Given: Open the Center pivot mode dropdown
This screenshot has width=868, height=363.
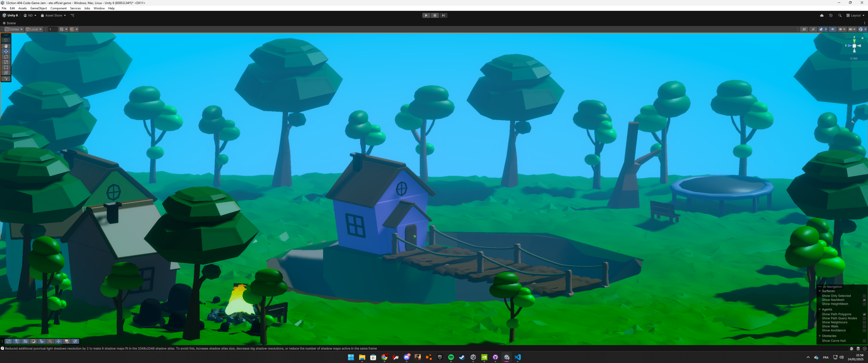Looking at the screenshot, I should pos(14,29).
